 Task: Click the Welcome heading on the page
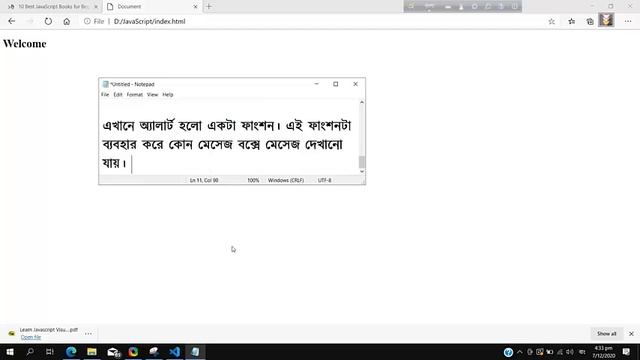coord(24,44)
